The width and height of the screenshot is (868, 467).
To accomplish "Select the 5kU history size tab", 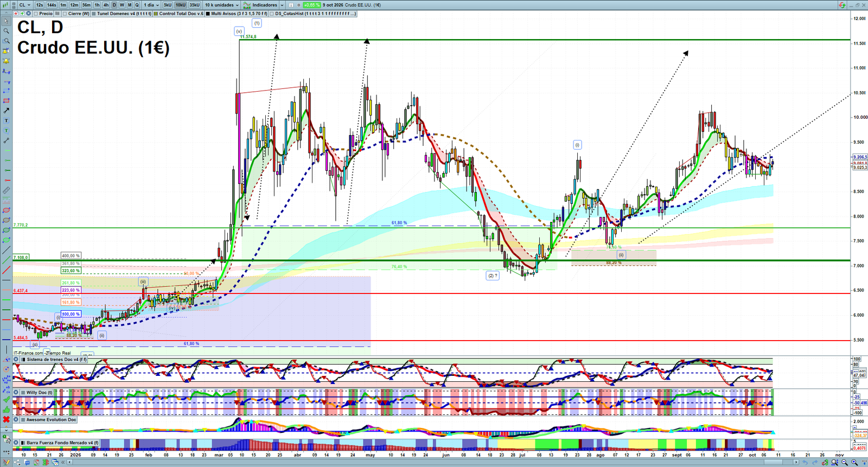I will [168, 5].
